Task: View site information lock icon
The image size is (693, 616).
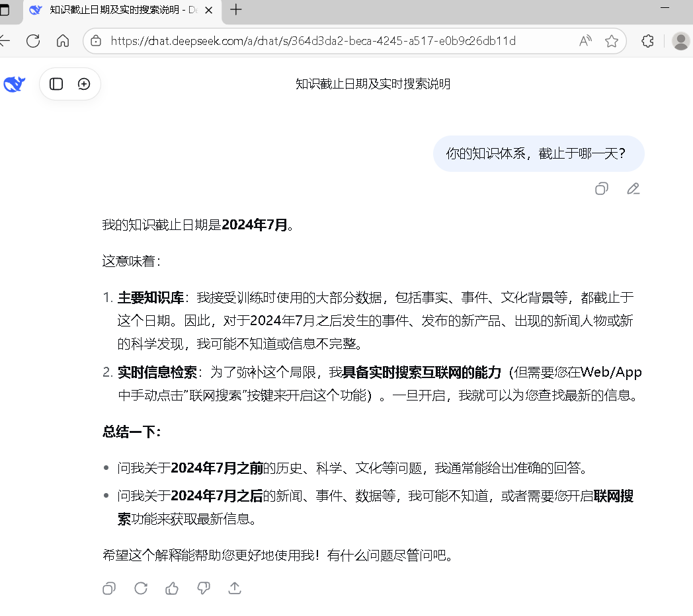Action: point(95,41)
